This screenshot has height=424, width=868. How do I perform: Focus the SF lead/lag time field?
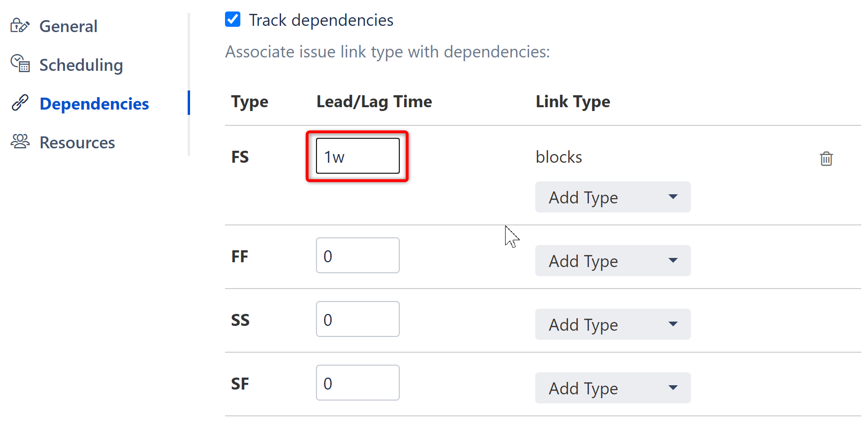pos(358,383)
